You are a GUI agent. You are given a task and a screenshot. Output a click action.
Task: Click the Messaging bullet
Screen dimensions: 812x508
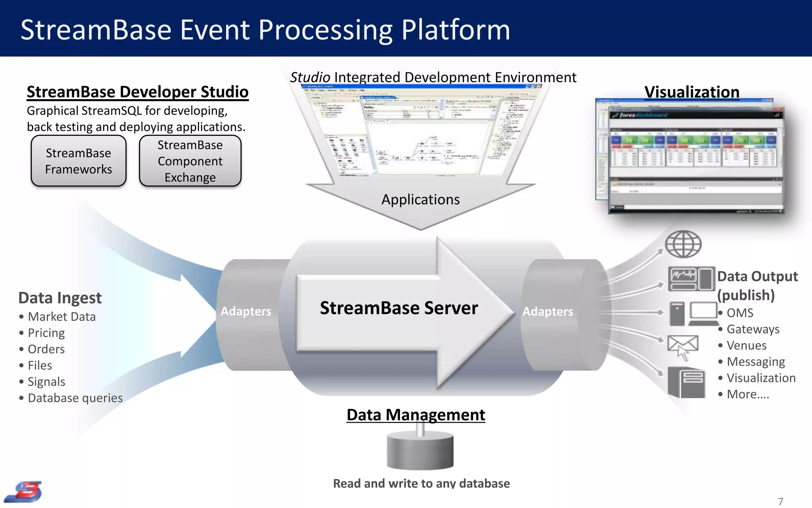coord(752,362)
